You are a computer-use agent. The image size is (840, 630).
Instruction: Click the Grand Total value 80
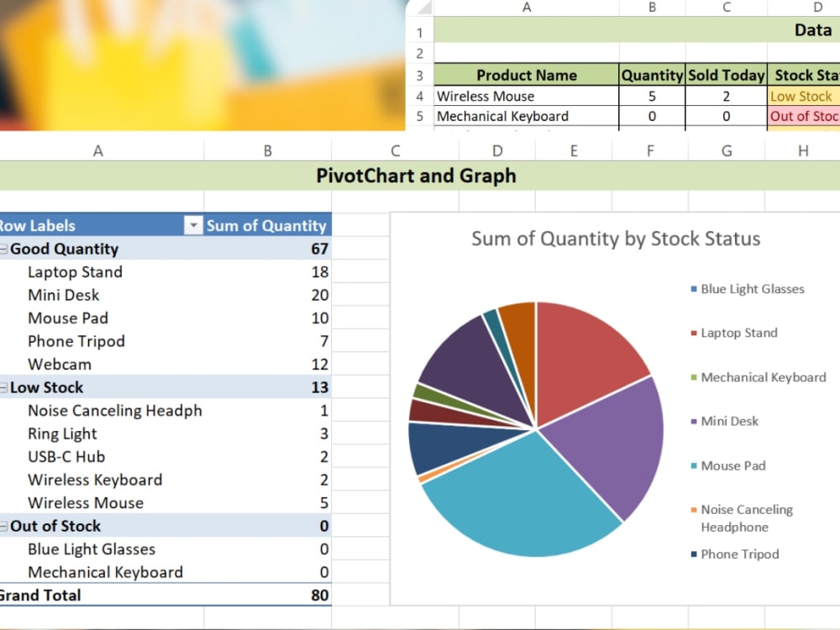(319, 596)
